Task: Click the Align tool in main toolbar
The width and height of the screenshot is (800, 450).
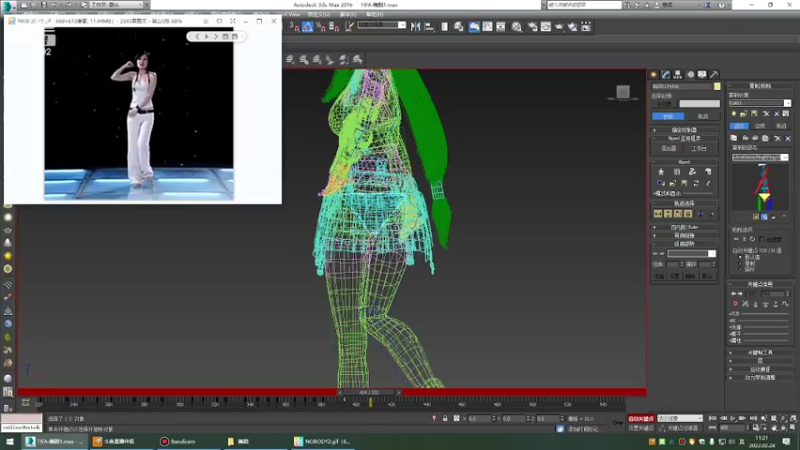Action: click(430, 27)
